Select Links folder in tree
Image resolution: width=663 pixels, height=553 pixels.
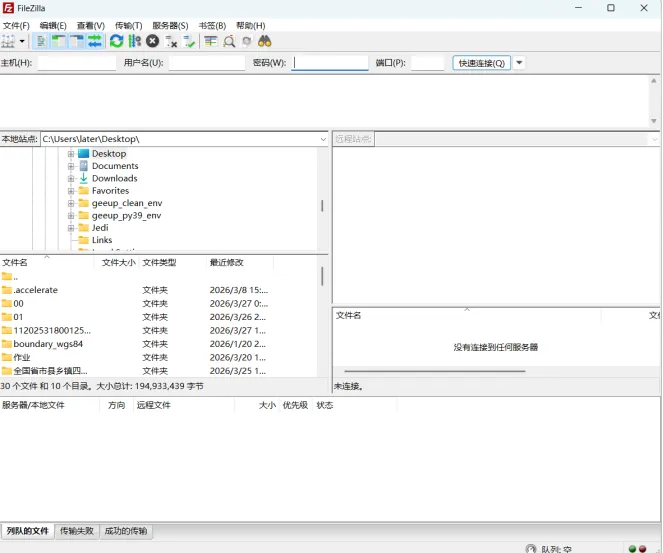[102, 240]
